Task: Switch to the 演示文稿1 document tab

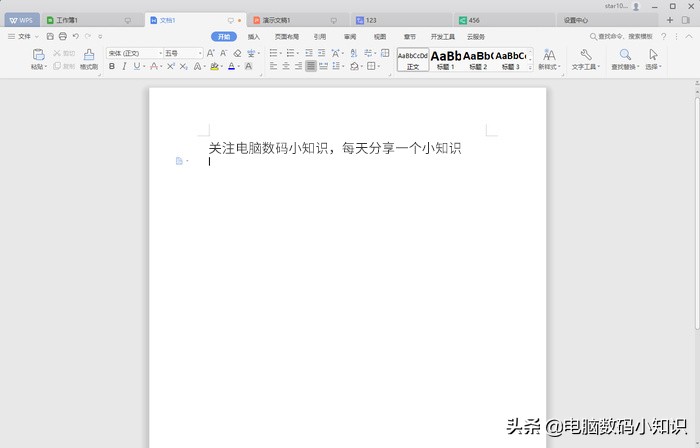Action: coord(295,20)
